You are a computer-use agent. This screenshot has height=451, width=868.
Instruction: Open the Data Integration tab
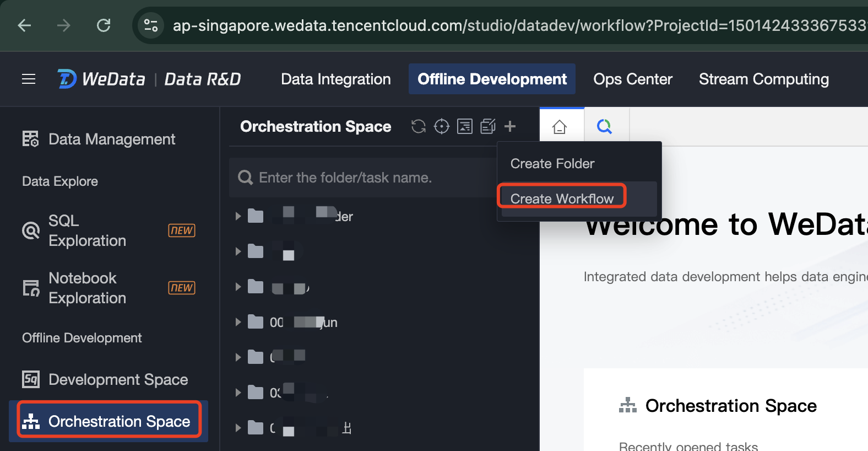(x=336, y=79)
